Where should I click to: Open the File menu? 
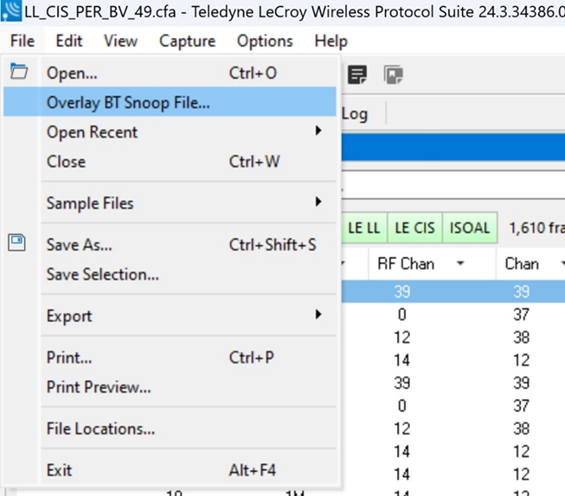(x=23, y=41)
